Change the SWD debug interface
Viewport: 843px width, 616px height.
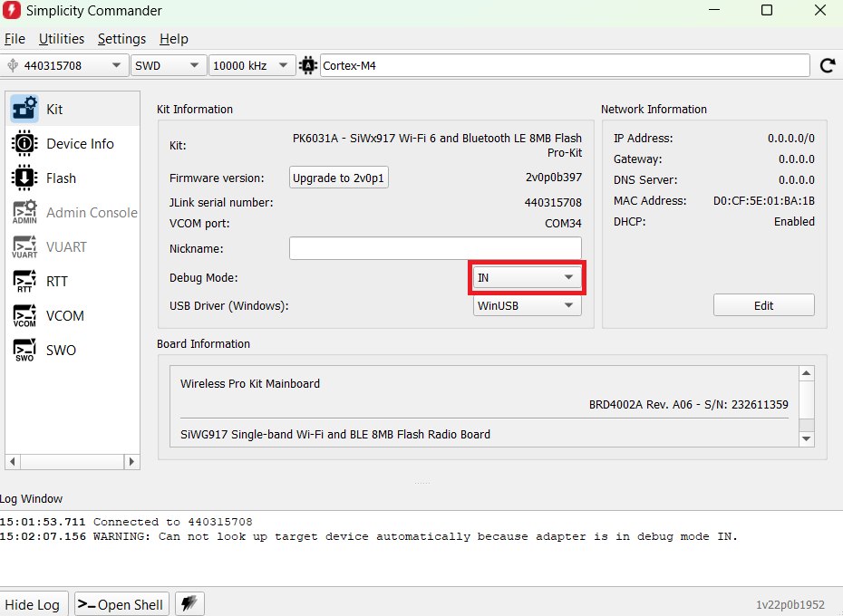[168, 64]
